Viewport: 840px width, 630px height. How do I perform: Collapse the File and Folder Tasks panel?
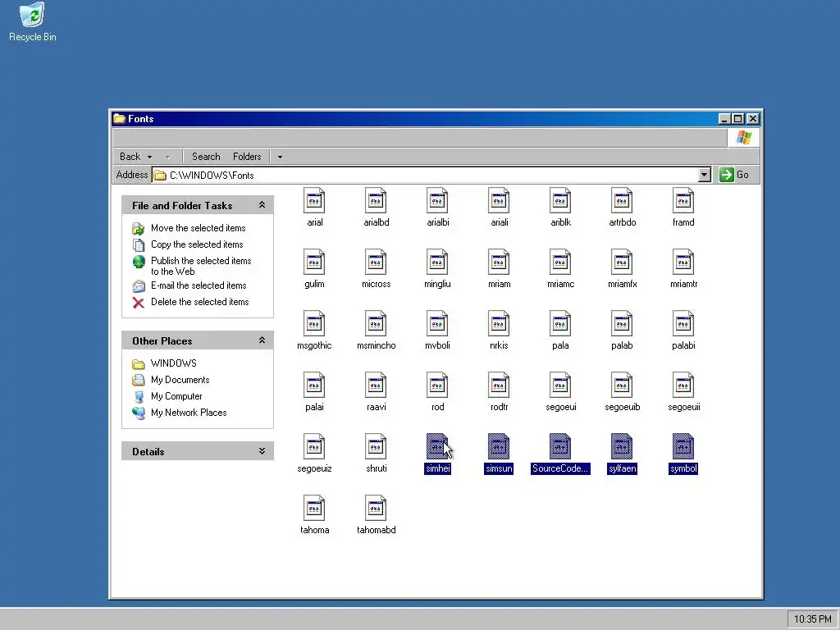tap(262, 205)
